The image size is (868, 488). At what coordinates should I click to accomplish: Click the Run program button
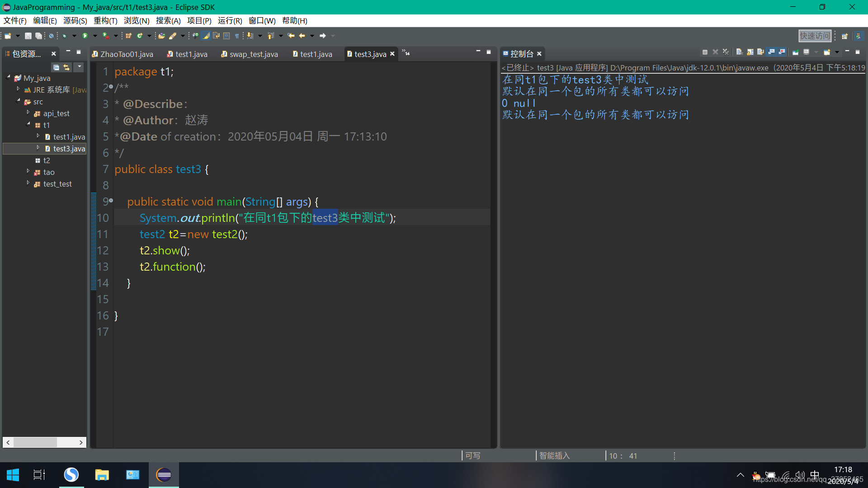(85, 36)
